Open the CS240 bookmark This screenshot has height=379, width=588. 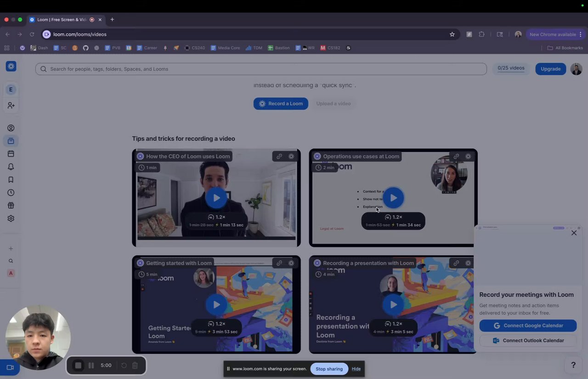click(195, 48)
